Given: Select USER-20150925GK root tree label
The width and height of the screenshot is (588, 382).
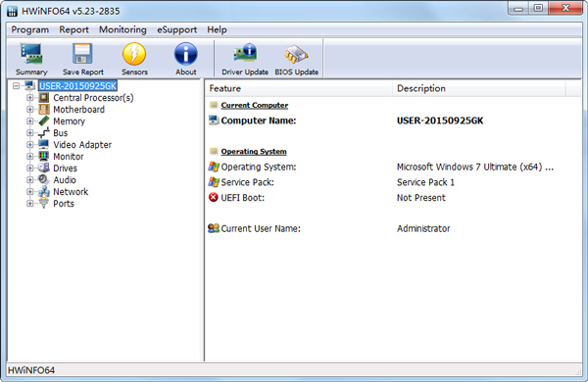Looking at the screenshot, I should click(x=78, y=86).
